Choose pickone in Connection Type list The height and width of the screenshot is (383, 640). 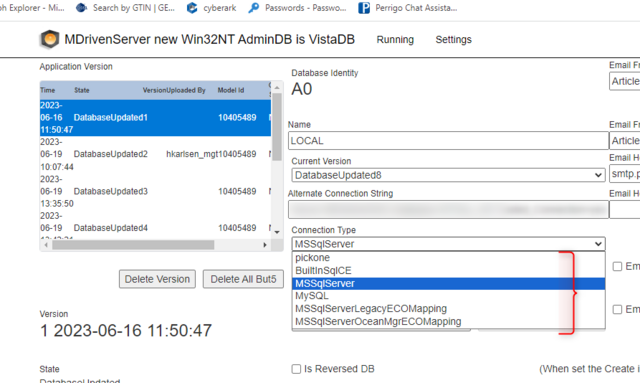448,258
